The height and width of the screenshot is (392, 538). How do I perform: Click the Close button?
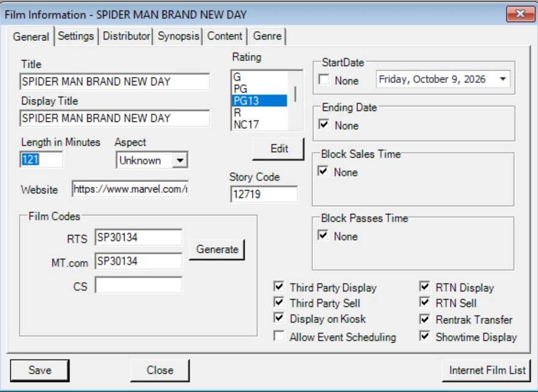tap(160, 371)
